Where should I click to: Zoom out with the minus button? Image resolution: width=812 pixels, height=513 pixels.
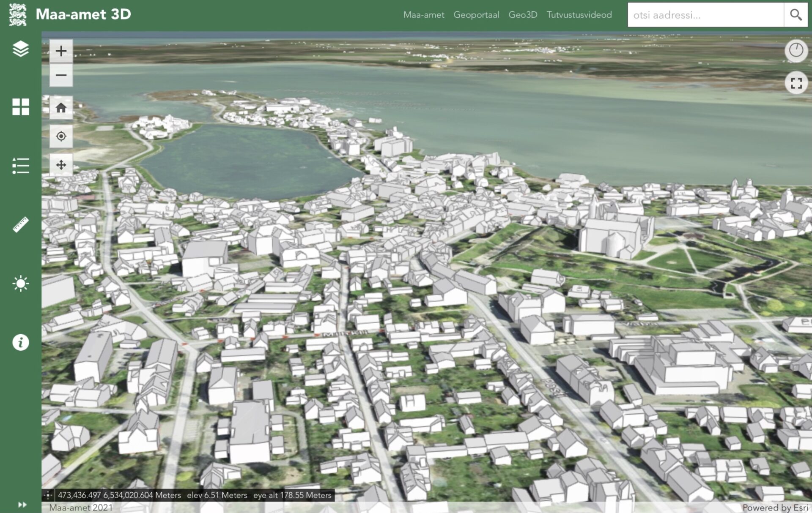click(61, 75)
